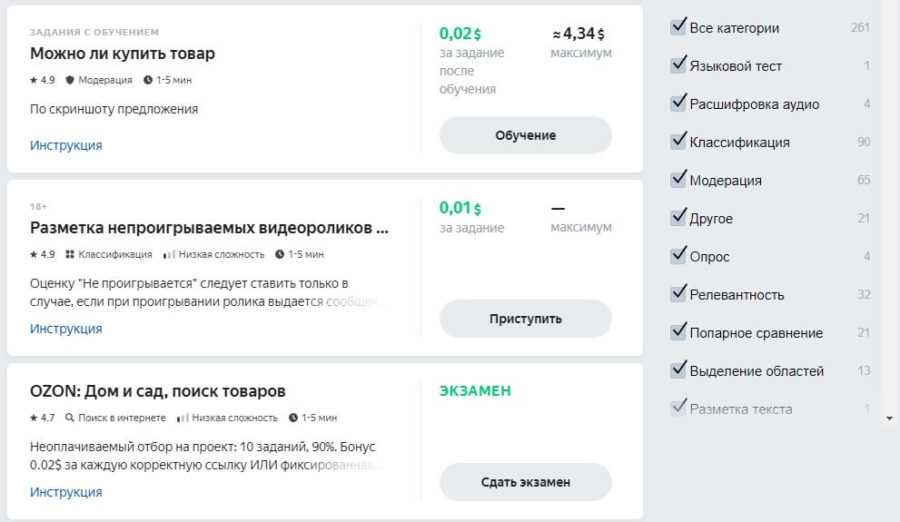Click the star rating icon on "Можно ли купить товар"

click(x=34, y=80)
